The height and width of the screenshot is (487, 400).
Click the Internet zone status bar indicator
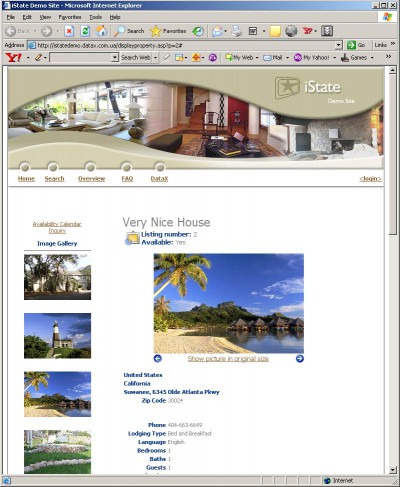(x=339, y=481)
